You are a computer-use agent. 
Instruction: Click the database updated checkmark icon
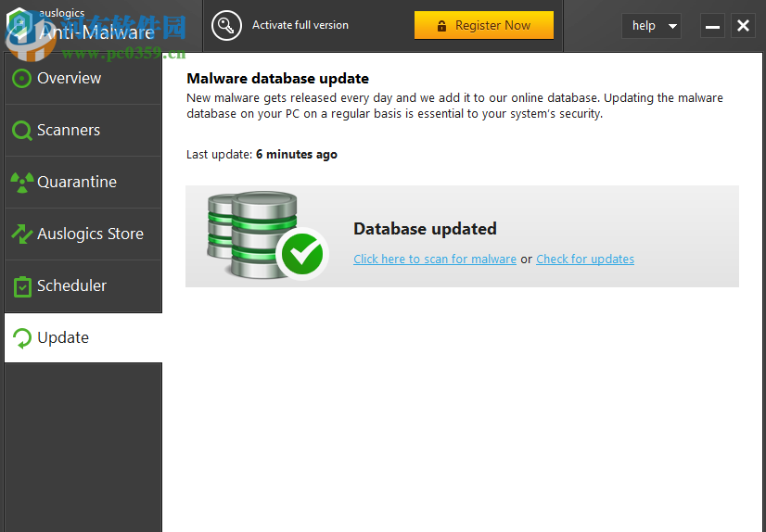click(302, 254)
